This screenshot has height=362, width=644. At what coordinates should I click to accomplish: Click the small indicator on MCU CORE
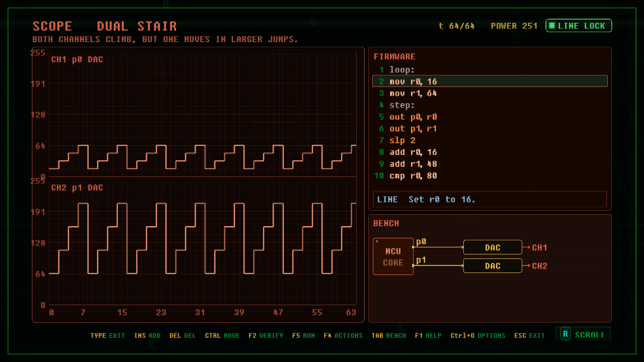click(x=377, y=242)
